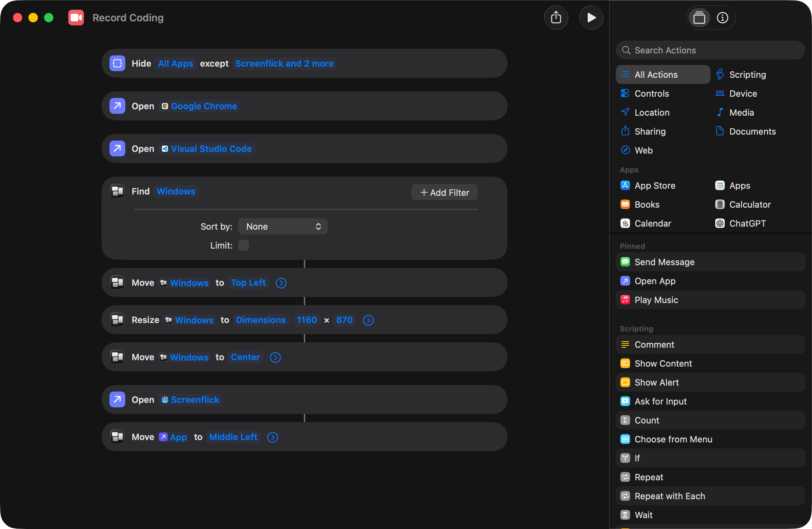The image size is (812, 529).
Task: Expand options for Move Windows to Top Left
Action: click(281, 283)
